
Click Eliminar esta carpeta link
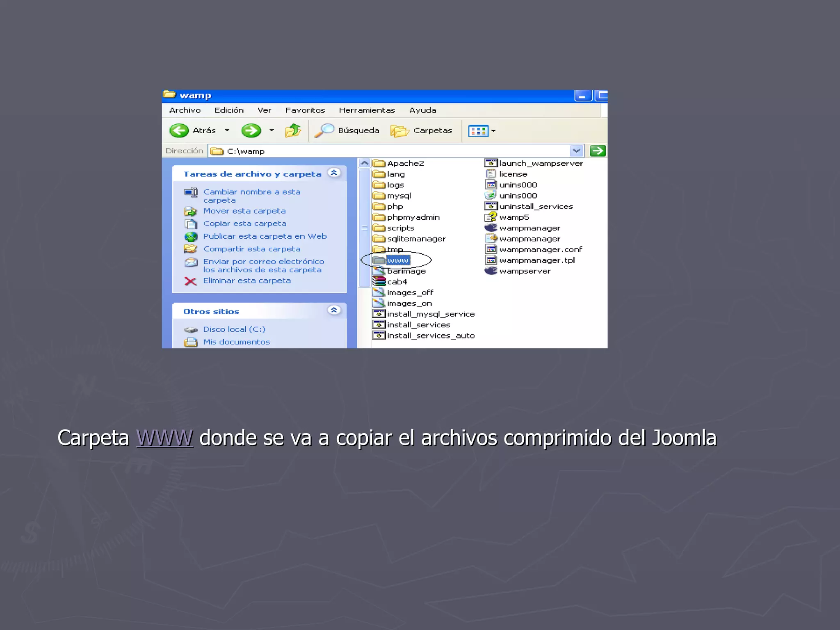point(247,281)
